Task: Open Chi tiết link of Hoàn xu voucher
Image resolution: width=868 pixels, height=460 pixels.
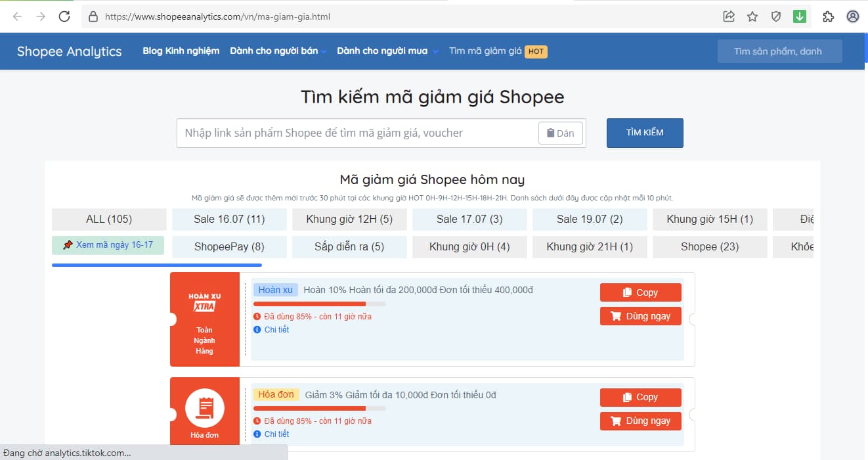Action: 276,330
